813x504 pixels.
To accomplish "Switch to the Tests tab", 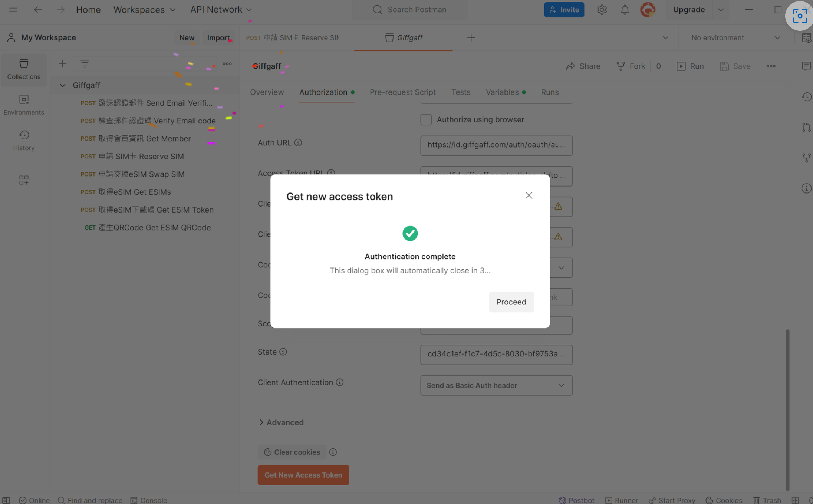I will point(461,92).
